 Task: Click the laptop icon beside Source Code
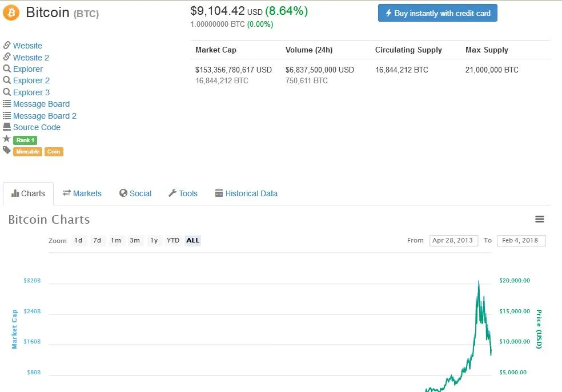tap(7, 127)
